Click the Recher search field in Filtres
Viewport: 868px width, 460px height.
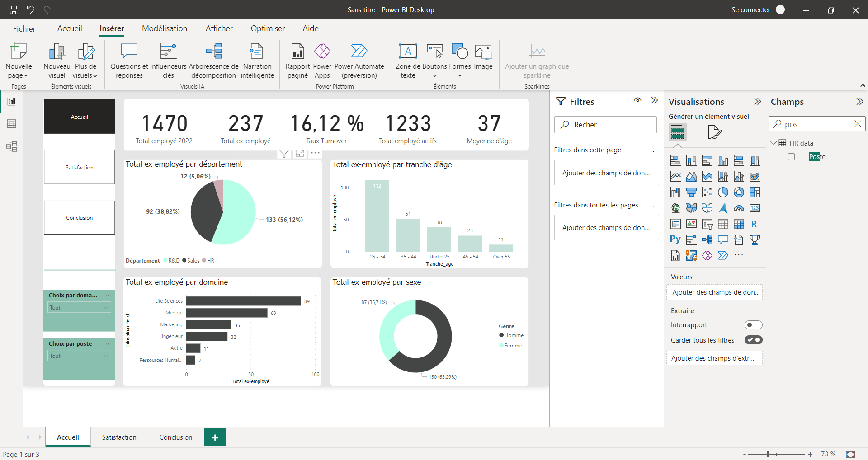605,125
